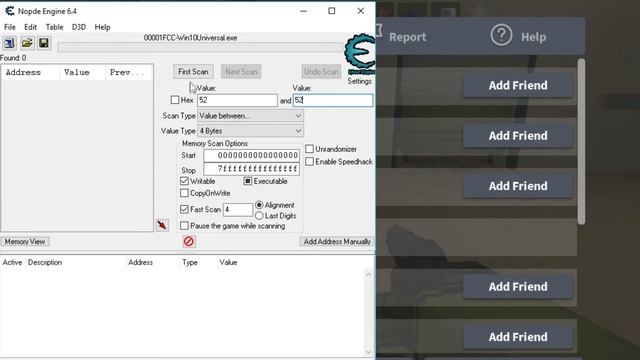Click the Description column header

coord(45,262)
